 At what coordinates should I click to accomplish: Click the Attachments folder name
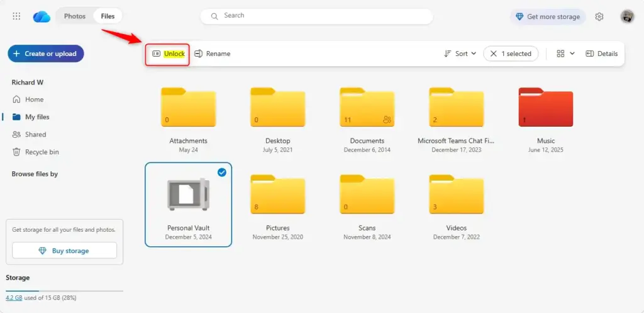pos(189,140)
